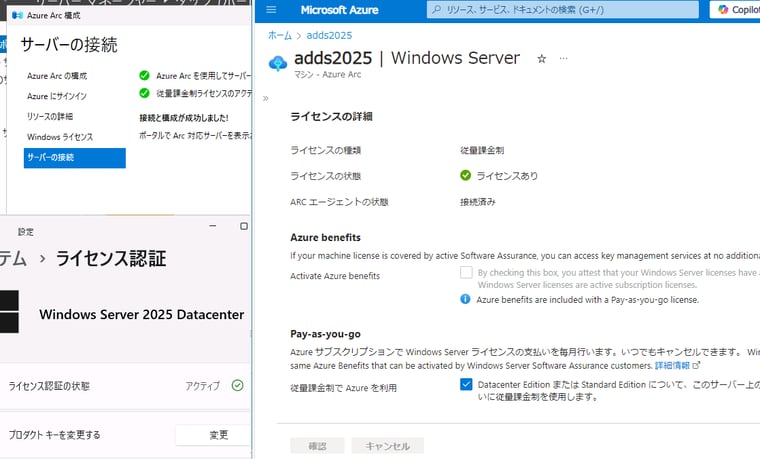Click the Azure benefits section heading
760x459 pixels.
point(325,237)
